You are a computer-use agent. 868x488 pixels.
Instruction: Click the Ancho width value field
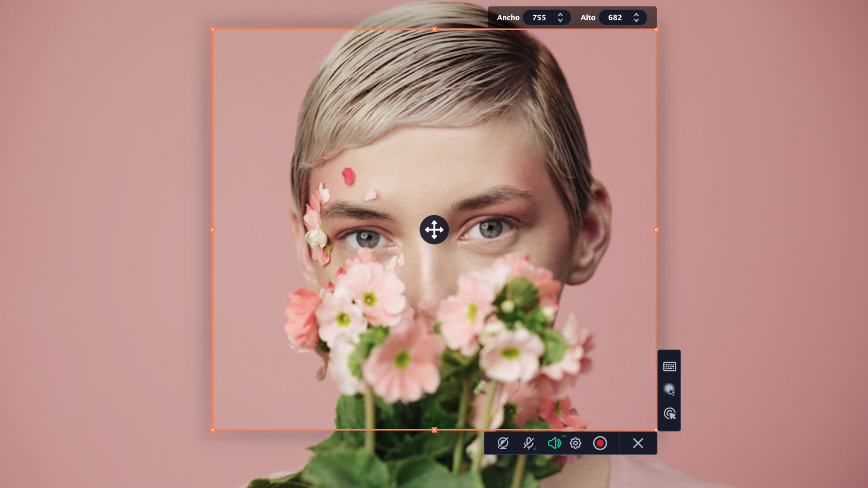coord(539,18)
